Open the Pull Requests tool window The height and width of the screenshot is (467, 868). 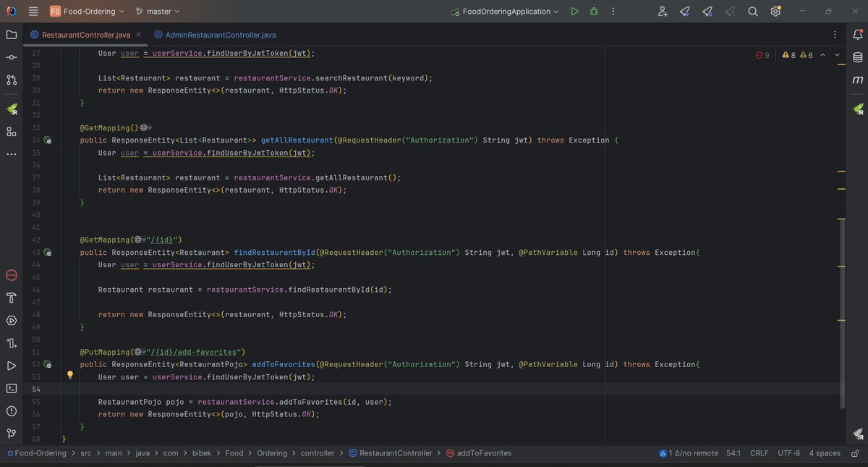point(12,80)
